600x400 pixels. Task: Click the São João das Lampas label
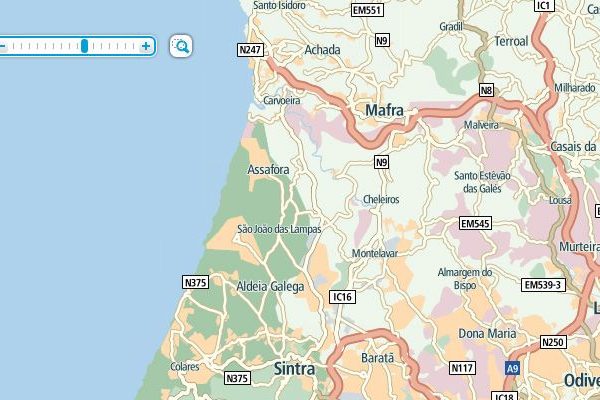279,229
